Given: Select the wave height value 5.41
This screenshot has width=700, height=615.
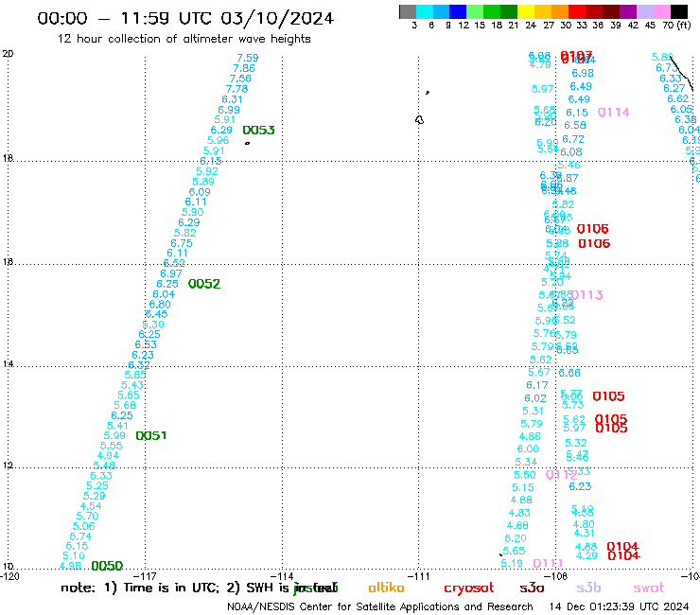Looking at the screenshot, I should 117,426.
